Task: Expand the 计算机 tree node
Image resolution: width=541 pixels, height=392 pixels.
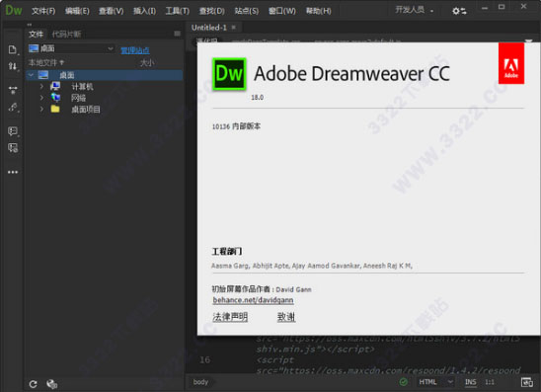Action: pyautogui.click(x=41, y=86)
